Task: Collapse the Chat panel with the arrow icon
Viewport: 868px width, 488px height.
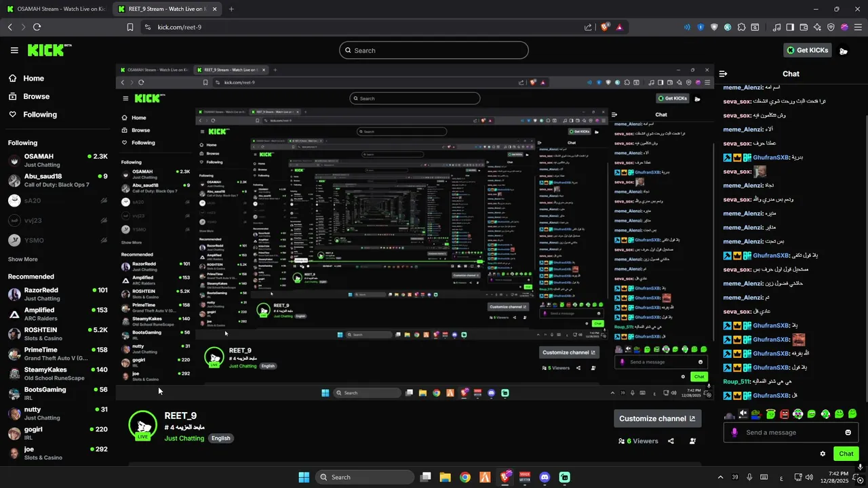Action: tap(723, 74)
